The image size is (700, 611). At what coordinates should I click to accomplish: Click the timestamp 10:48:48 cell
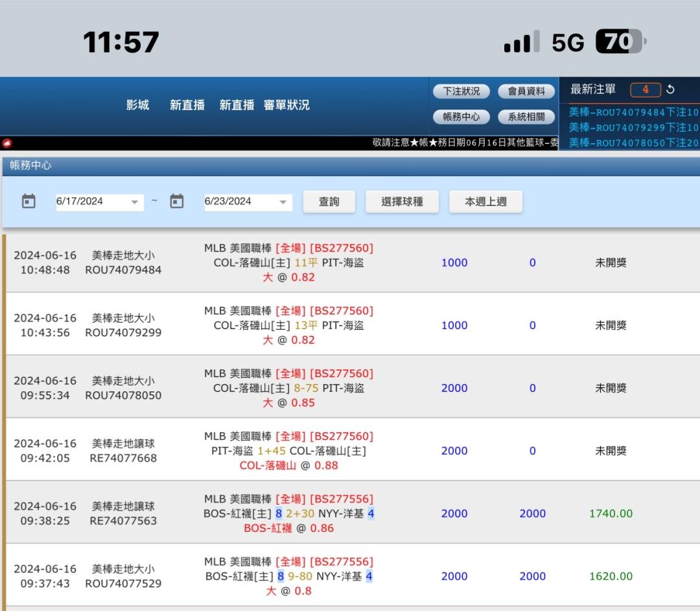point(45,270)
